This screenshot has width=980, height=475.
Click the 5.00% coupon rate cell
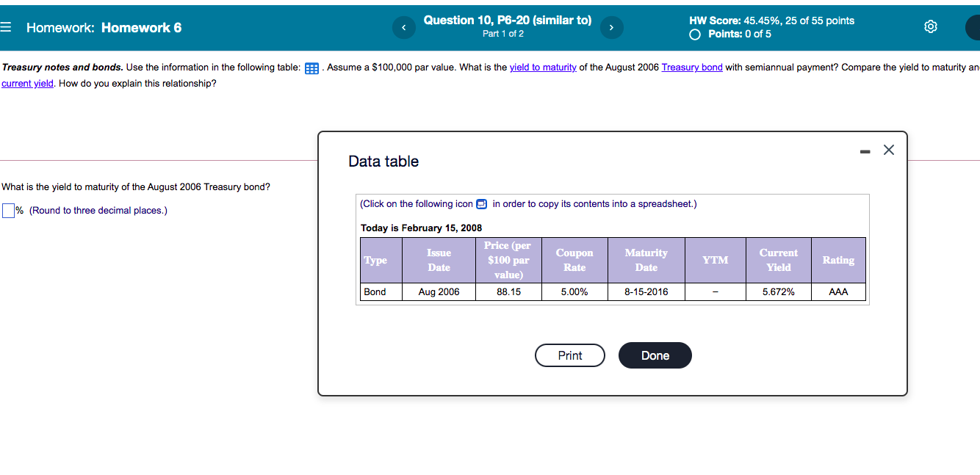574,292
